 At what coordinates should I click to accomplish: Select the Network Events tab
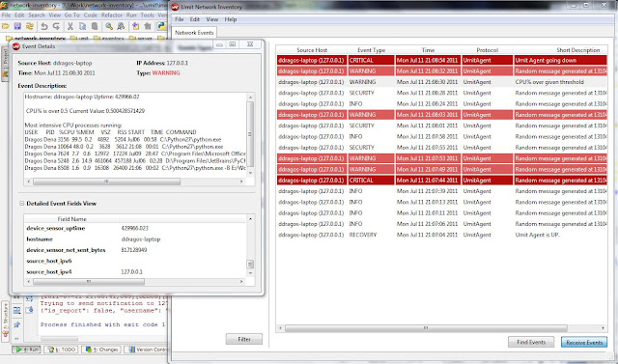click(x=194, y=33)
